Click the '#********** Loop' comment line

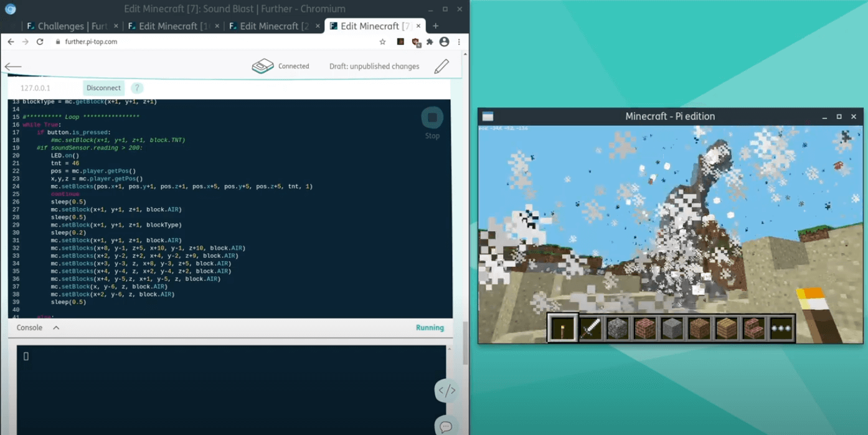[x=81, y=117]
